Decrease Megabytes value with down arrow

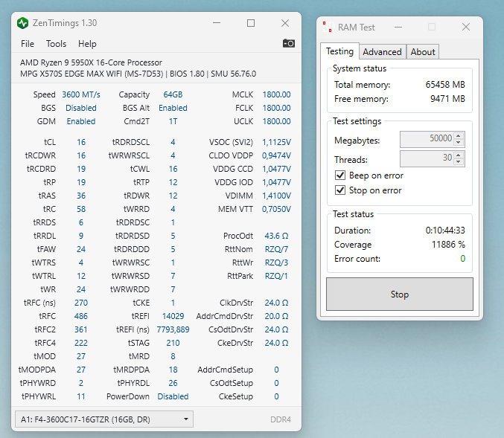pos(459,142)
